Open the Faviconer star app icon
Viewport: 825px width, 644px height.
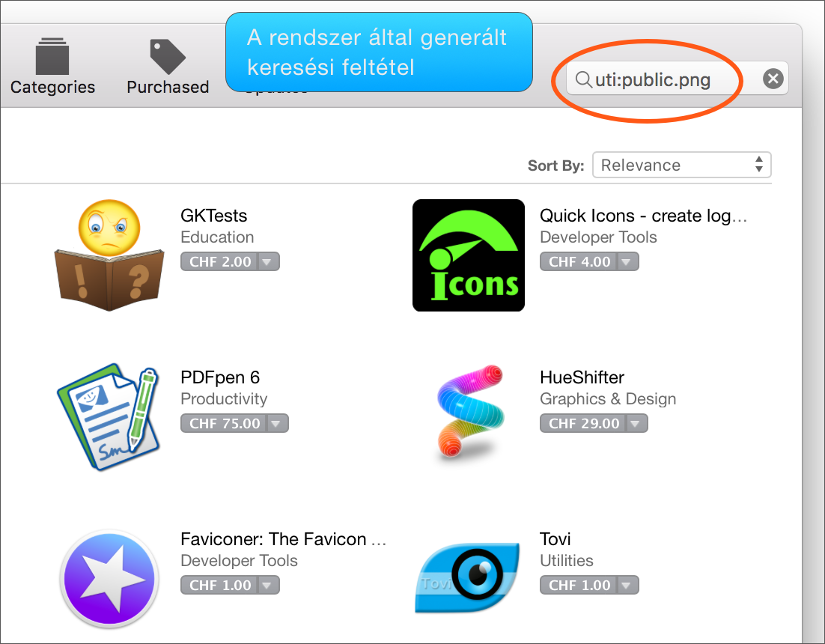(x=109, y=579)
